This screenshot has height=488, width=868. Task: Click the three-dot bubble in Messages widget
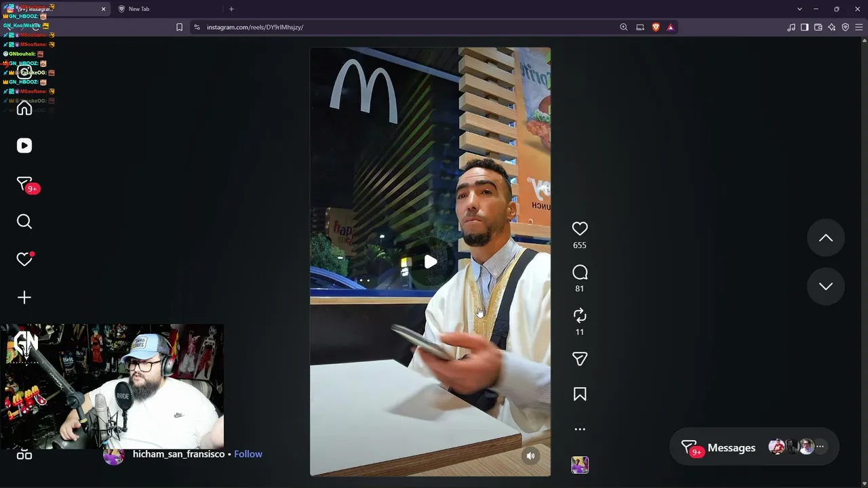coord(820,447)
